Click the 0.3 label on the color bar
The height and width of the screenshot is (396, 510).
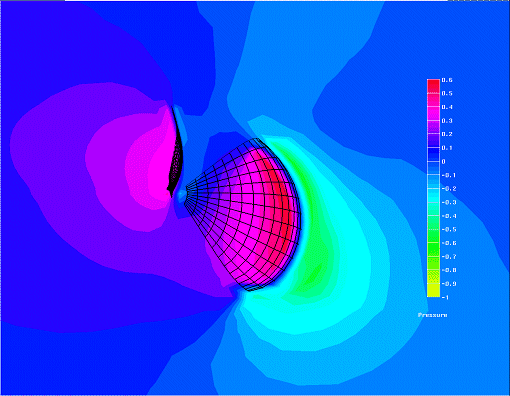point(447,121)
